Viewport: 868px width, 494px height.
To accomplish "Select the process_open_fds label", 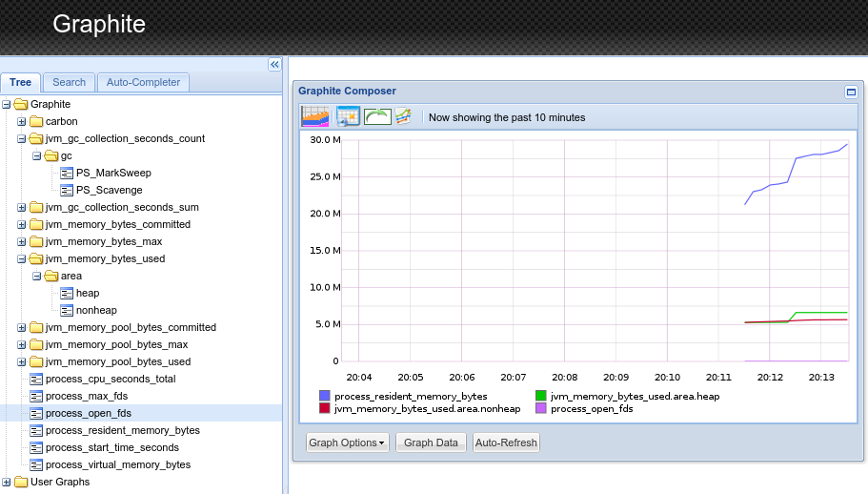I will tap(89, 413).
